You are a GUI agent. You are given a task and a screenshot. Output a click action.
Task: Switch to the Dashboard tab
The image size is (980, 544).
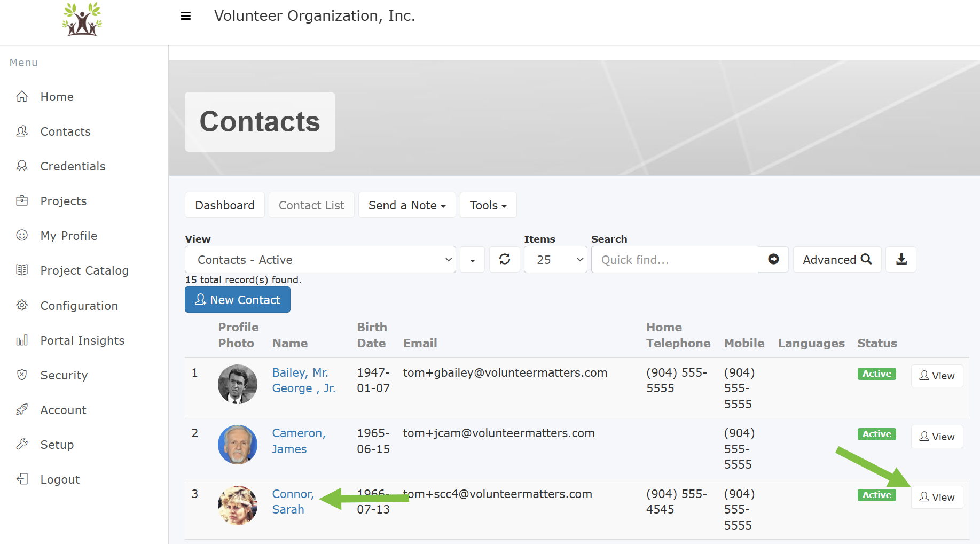(x=225, y=205)
